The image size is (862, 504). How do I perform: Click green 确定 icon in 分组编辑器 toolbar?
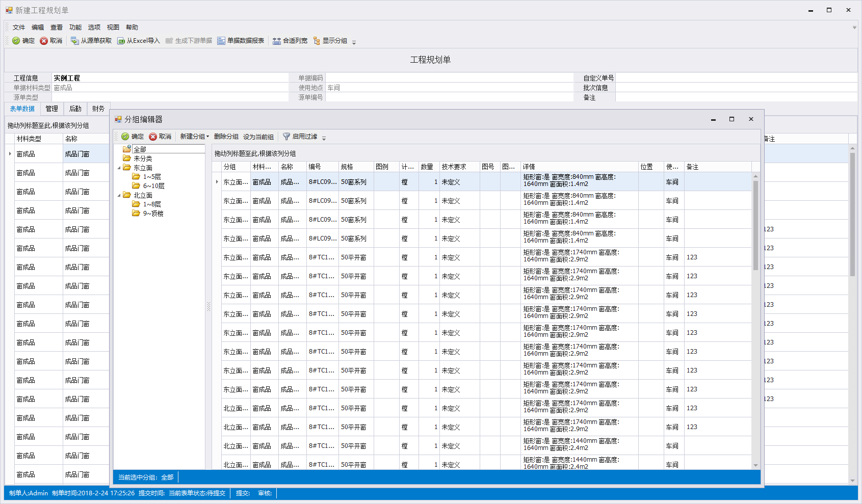coord(125,137)
